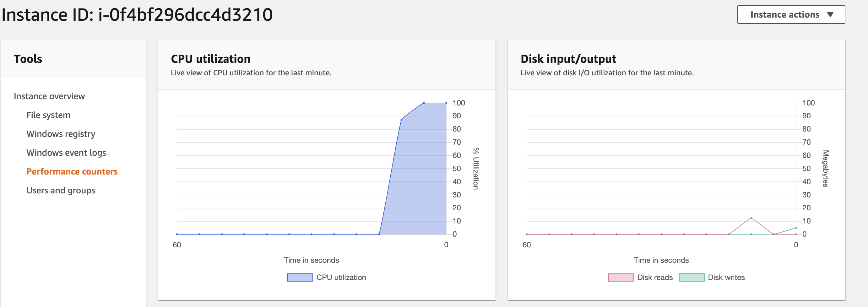Click the Disk reads legend label
Image resolution: width=868 pixels, height=307 pixels.
[655, 277]
